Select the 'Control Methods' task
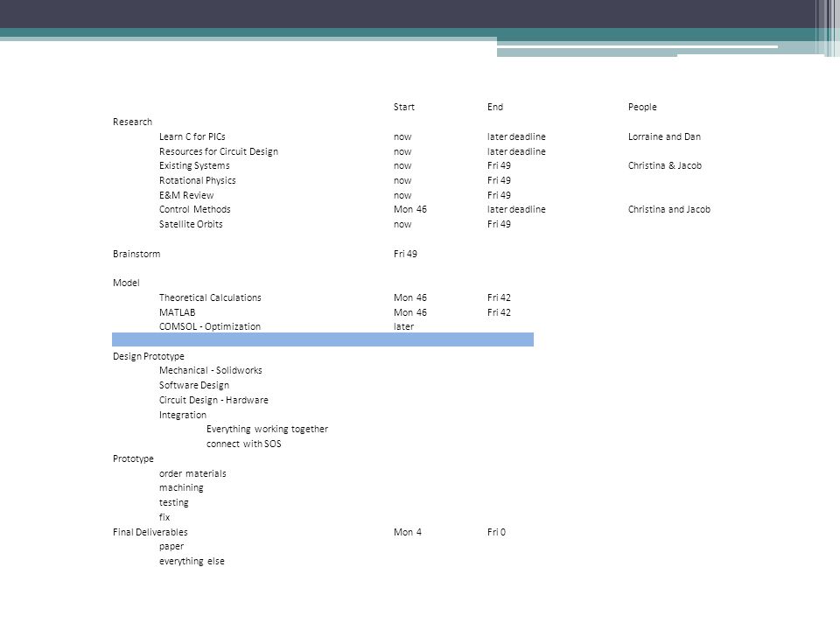Screen dimensions: 840x630 [195, 209]
